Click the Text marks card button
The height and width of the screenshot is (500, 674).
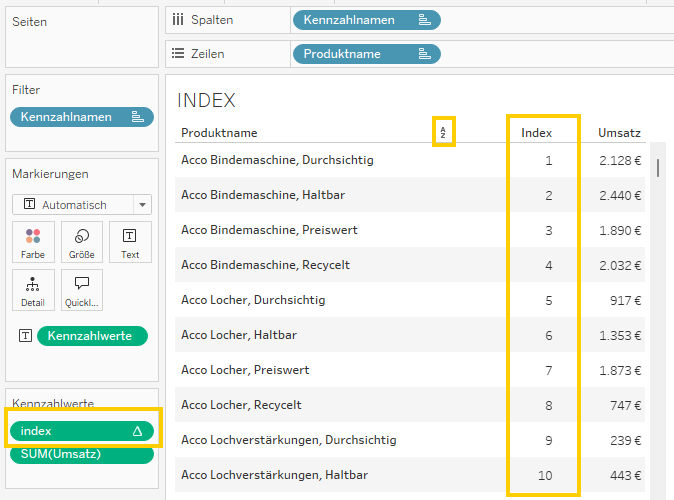130,242
